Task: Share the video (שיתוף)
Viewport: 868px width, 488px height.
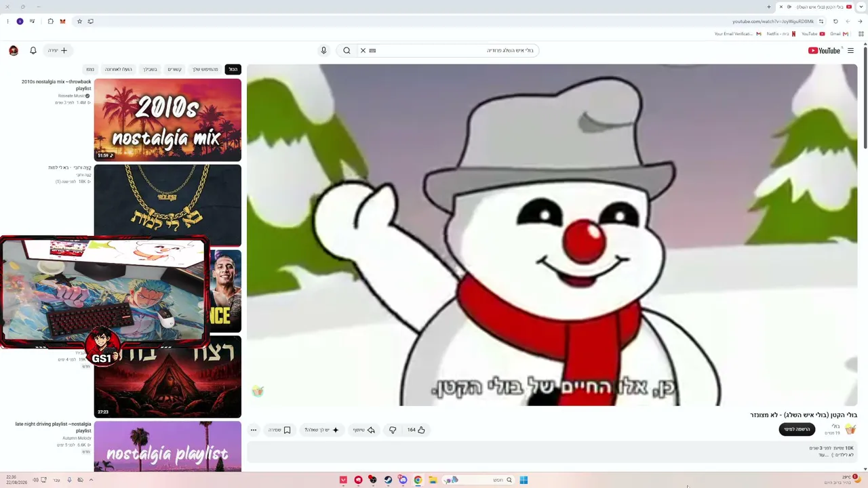Action: click(x=363, y=430)
